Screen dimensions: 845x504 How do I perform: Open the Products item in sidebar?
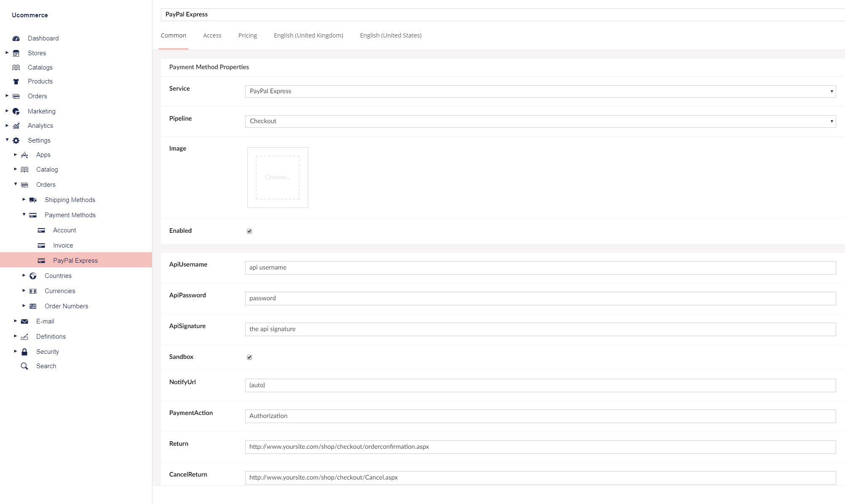point(40,81)
